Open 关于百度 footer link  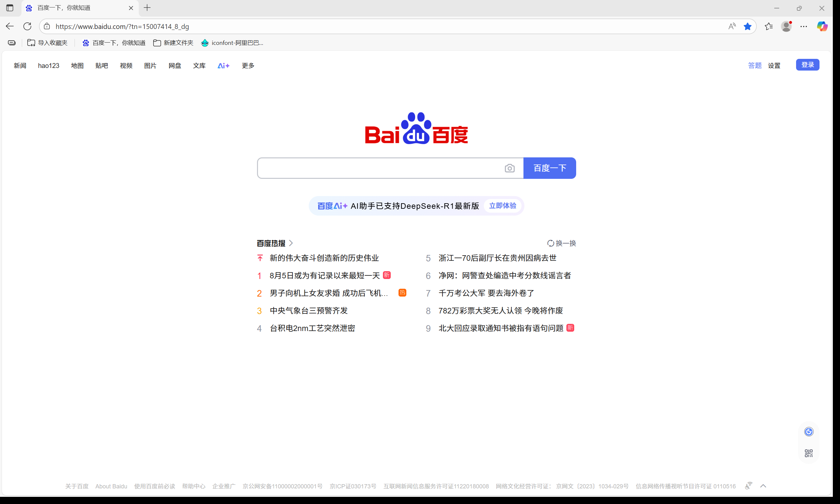pyautogui.click(x=77, y=486)
